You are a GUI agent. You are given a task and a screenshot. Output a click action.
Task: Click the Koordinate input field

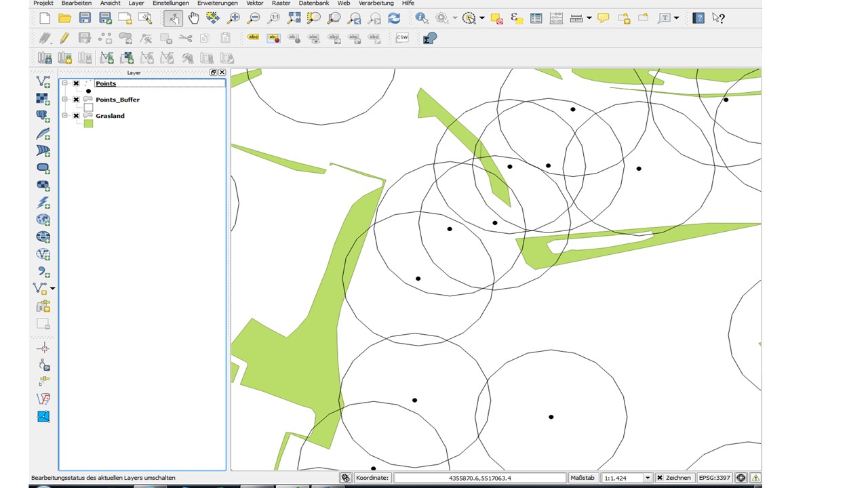(479, 478)
